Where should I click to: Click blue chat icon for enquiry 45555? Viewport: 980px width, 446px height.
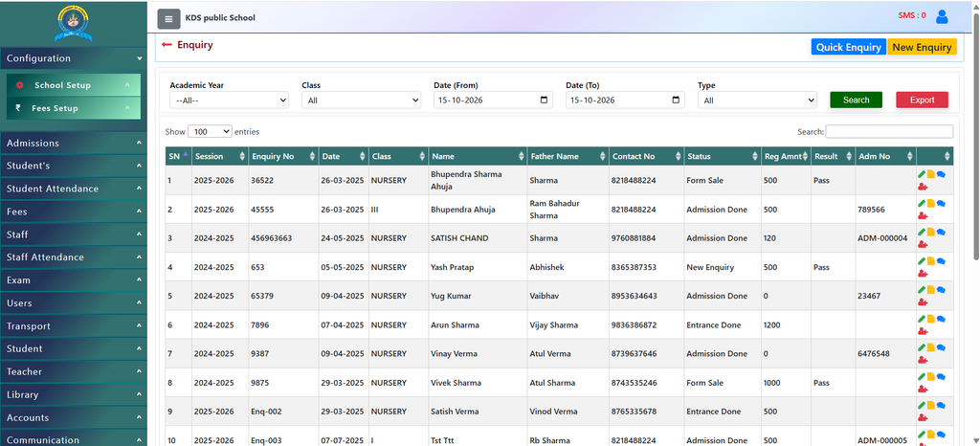(x=941, y=203)
